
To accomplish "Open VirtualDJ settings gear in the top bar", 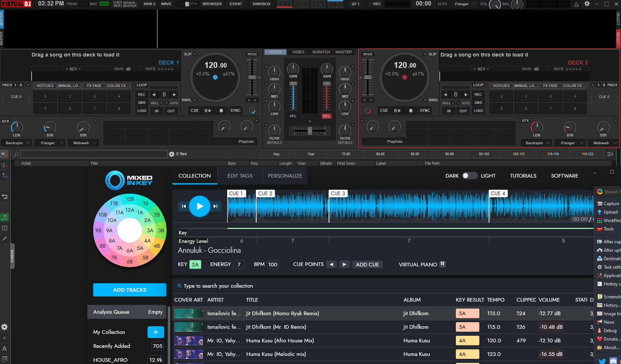I will 587,4.
